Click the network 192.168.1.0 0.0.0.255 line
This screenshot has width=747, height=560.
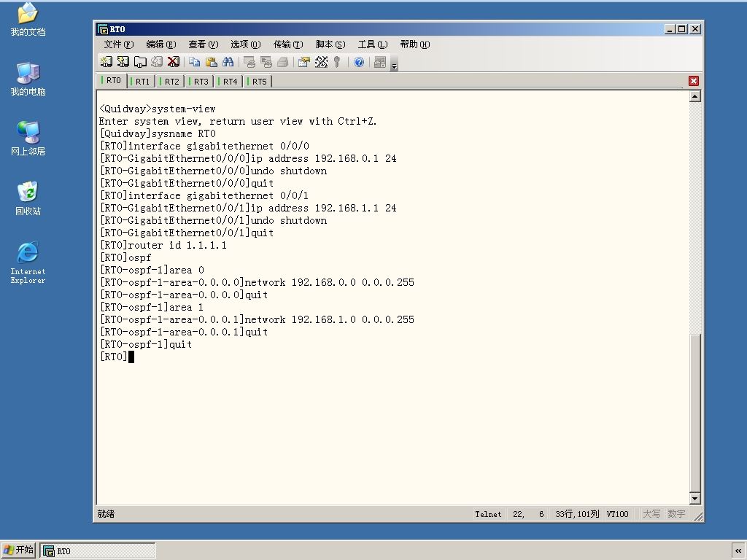coord(257,319)
